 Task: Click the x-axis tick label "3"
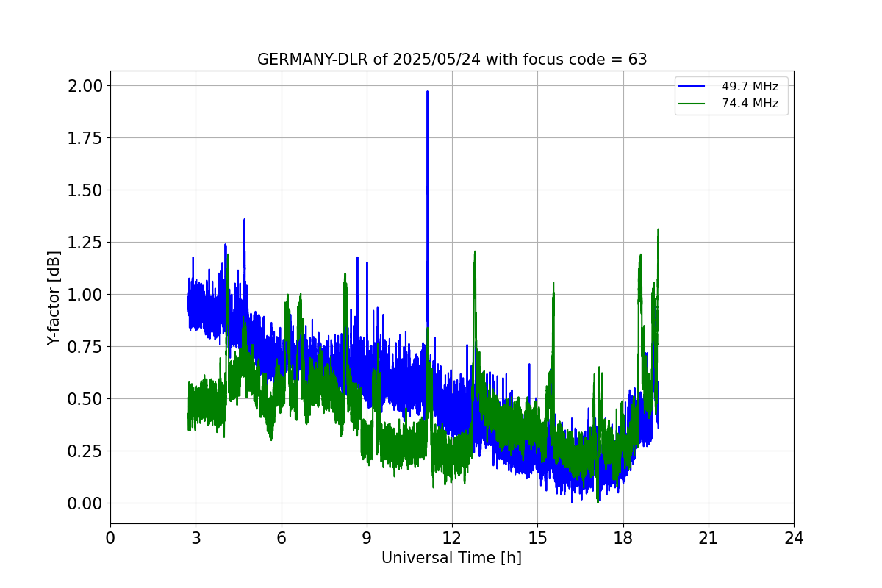pos(196,538)
